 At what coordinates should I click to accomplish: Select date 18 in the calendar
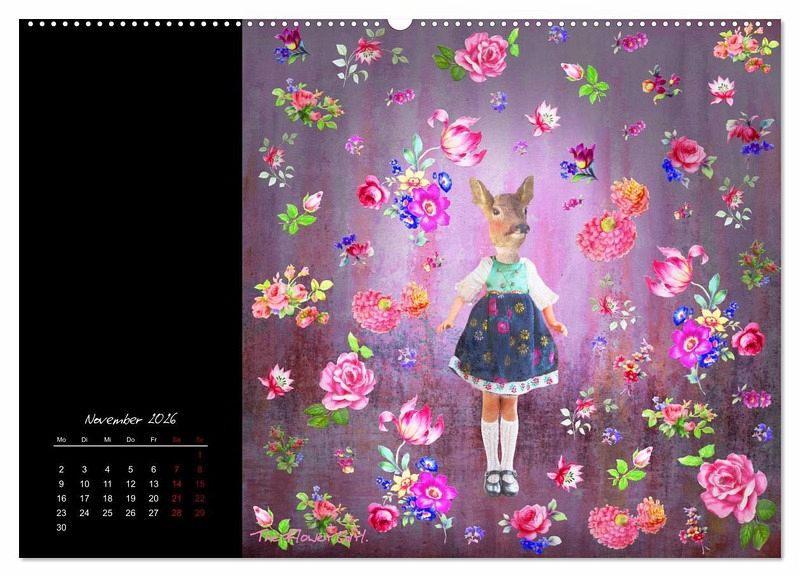(x=107, y=498)
